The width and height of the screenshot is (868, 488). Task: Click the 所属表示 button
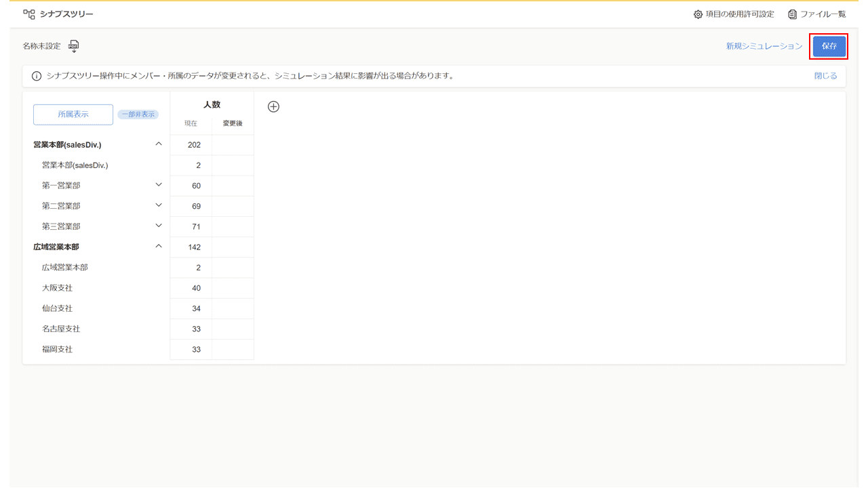click(73, 115)
